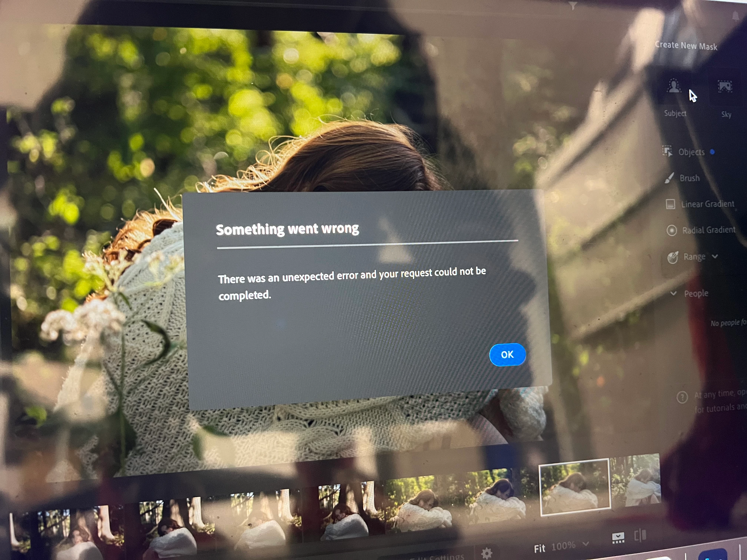
Task: Pick the Linear Gradient mask tool
Action: pos(707,204)
